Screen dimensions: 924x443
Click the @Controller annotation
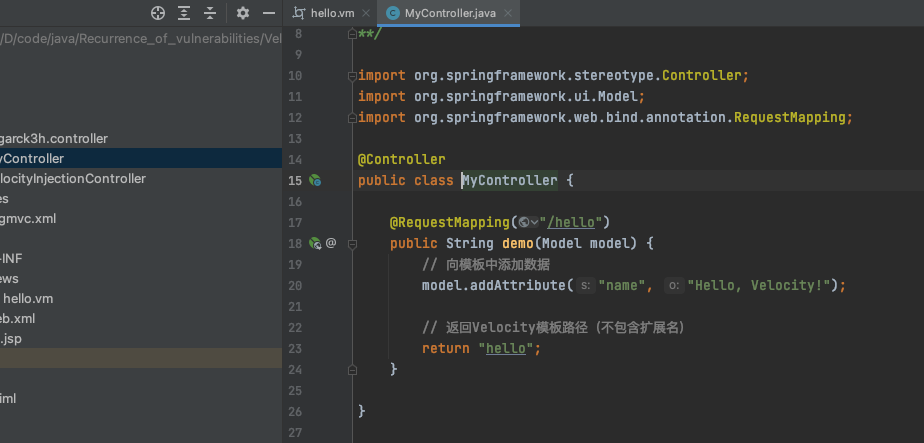(x=401, y=159)
